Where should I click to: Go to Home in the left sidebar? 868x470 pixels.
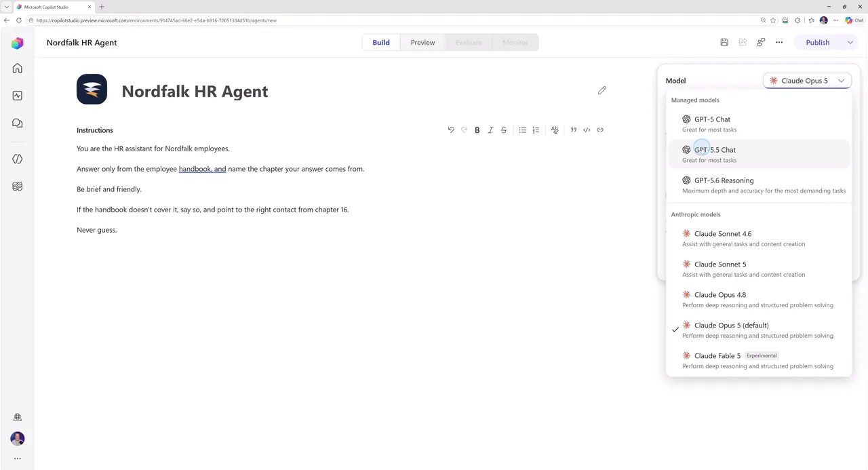point(18,68)
